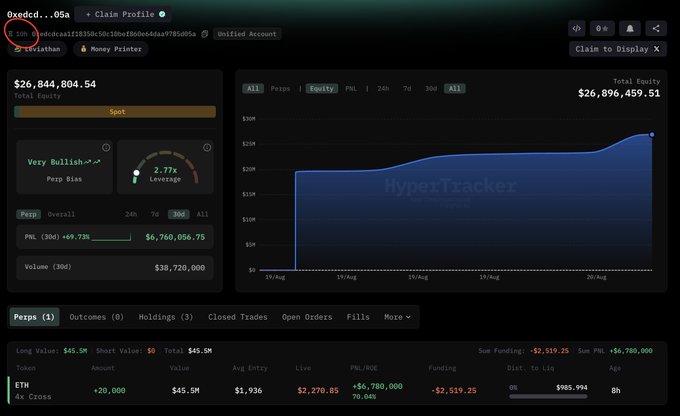Click the ETH amount +20,000

coord(109,390)
